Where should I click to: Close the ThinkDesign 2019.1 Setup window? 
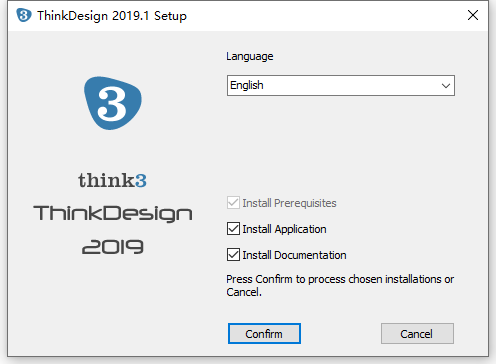tap(473, 15)
